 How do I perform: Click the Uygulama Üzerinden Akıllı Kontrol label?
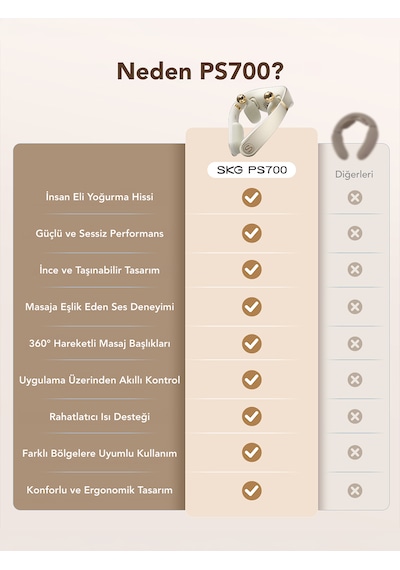100,380
